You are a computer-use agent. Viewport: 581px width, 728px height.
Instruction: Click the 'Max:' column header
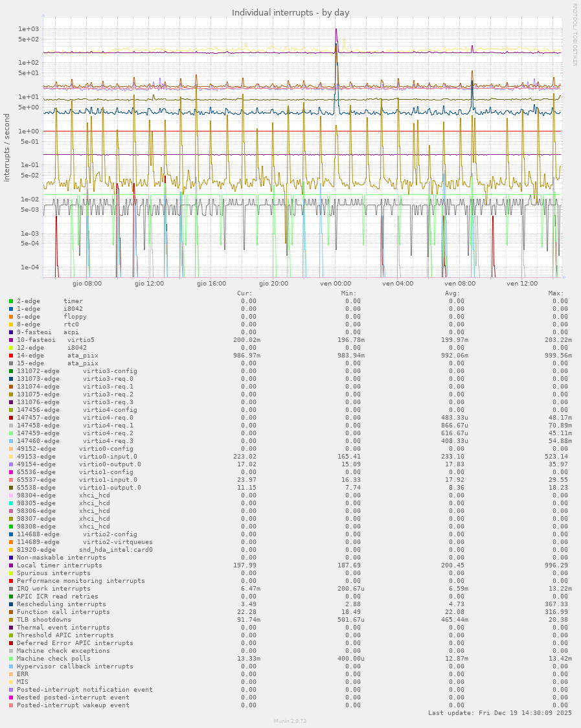point(556,293)
